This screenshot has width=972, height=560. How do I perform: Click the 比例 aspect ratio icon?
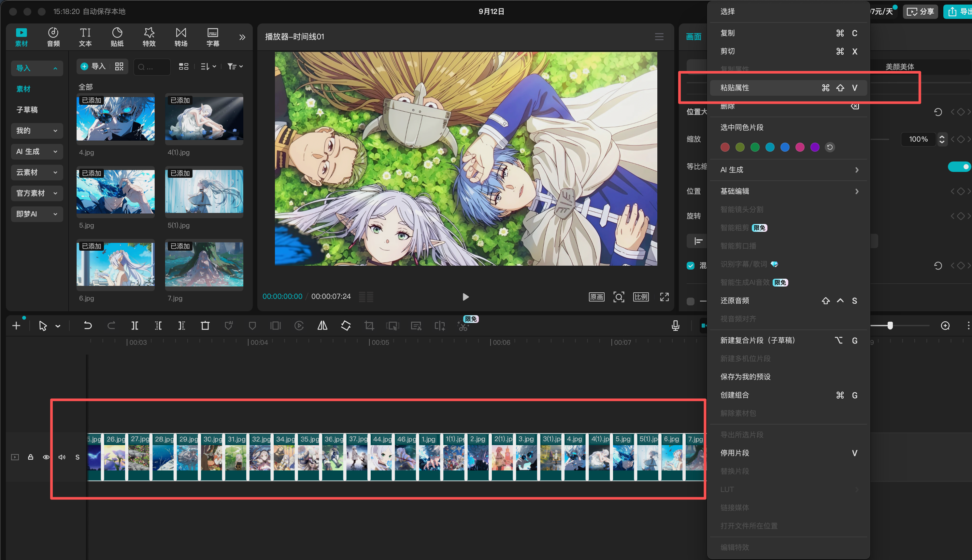[641, 297]
